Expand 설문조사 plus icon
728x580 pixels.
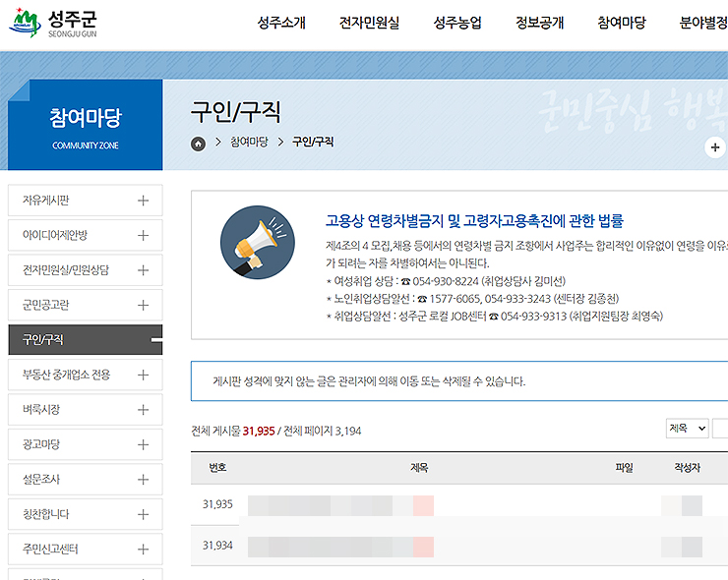click(143, 480)
